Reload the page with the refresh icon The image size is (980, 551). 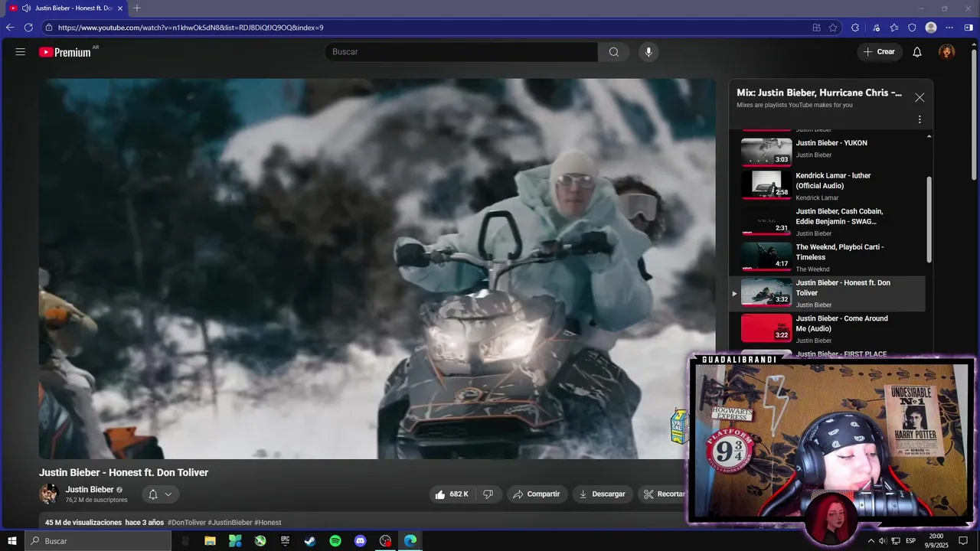28,28
